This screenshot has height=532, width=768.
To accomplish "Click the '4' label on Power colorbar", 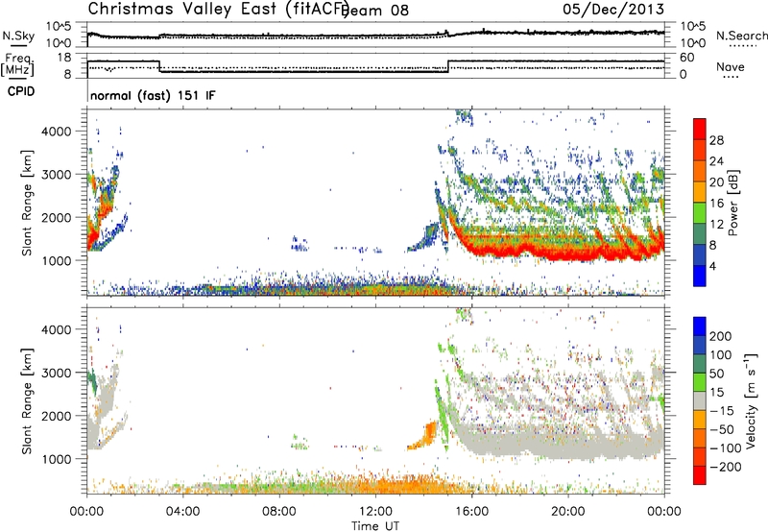I will tap(713, 266).
